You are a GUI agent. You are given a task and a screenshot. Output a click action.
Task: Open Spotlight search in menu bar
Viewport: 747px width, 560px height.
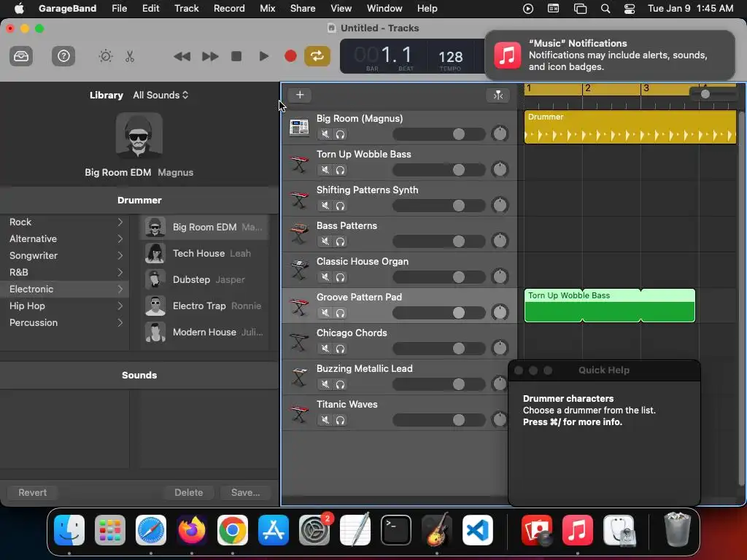point(605,8)
